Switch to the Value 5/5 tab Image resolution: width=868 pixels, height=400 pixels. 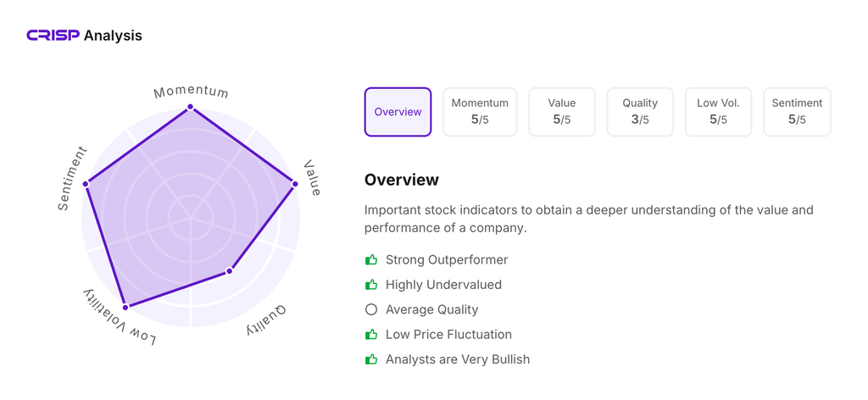pyautogui.click(x=561, y=112)
